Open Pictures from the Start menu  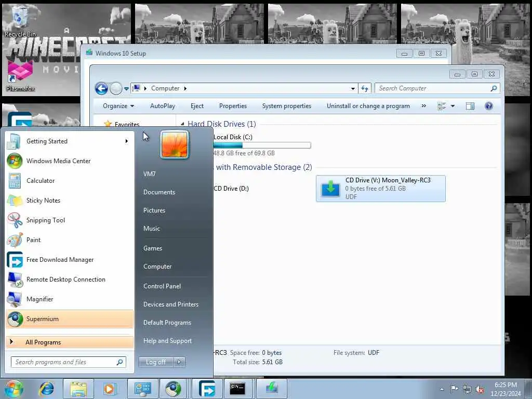pyautogui.click(x=154, y=210)
